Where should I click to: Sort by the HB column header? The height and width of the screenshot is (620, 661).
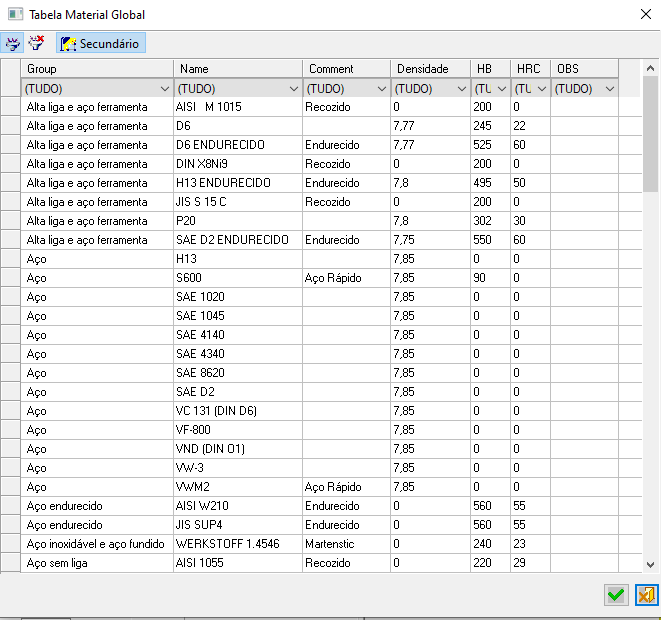[x=491, y=69]
